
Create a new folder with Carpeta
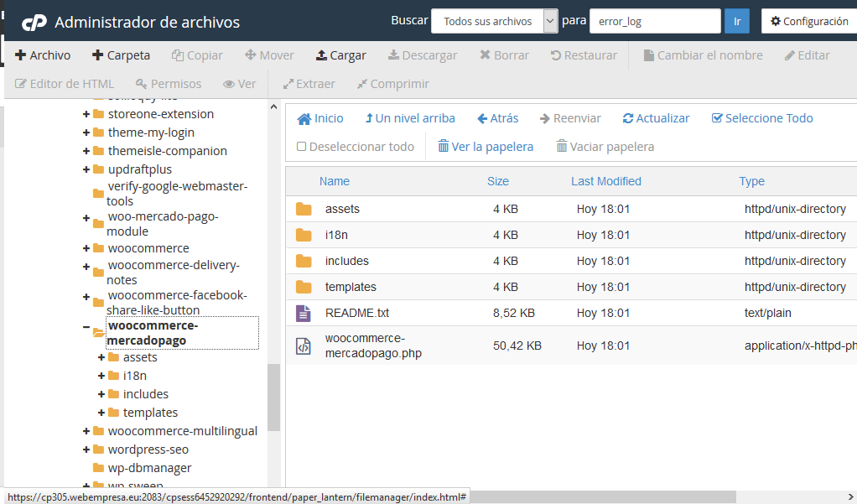point(121,55)
